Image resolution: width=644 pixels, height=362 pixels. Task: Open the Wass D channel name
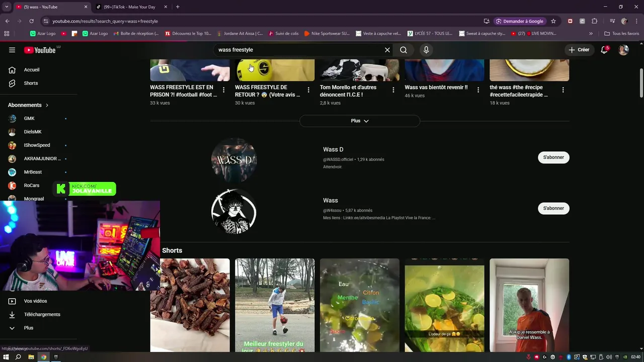point(333,149)
